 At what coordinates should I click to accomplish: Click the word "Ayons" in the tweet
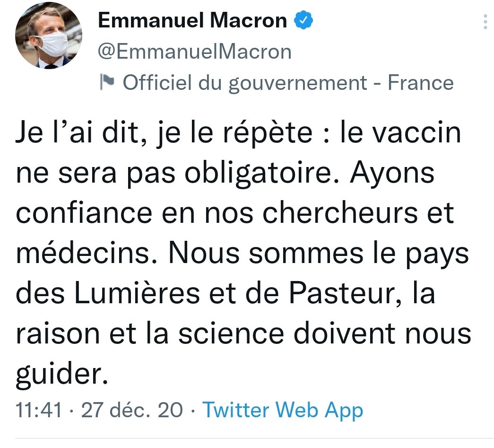click(x=392, y=174)
